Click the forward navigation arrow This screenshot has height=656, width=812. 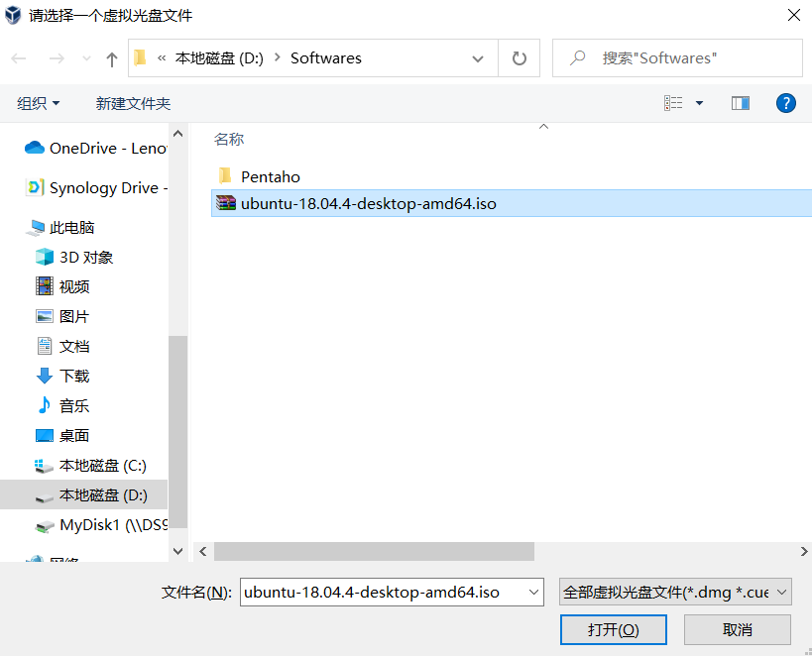[x=56, y=58]
